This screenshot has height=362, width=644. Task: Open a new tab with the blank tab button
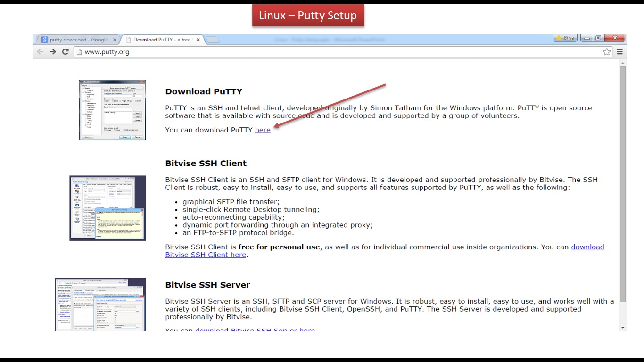pyautogui.click(x=213, y=40)
